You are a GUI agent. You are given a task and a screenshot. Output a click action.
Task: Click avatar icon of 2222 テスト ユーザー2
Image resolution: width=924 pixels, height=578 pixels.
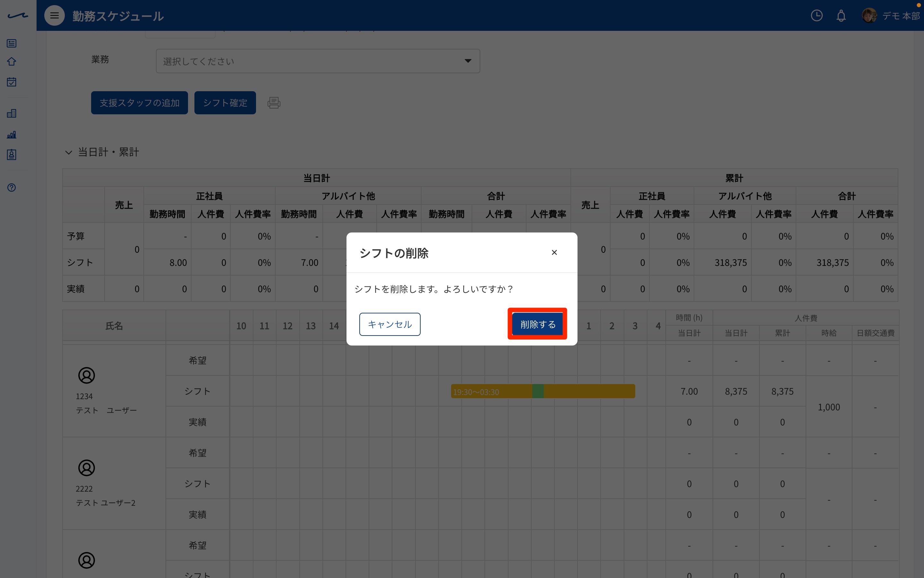[x=86, y=468]
